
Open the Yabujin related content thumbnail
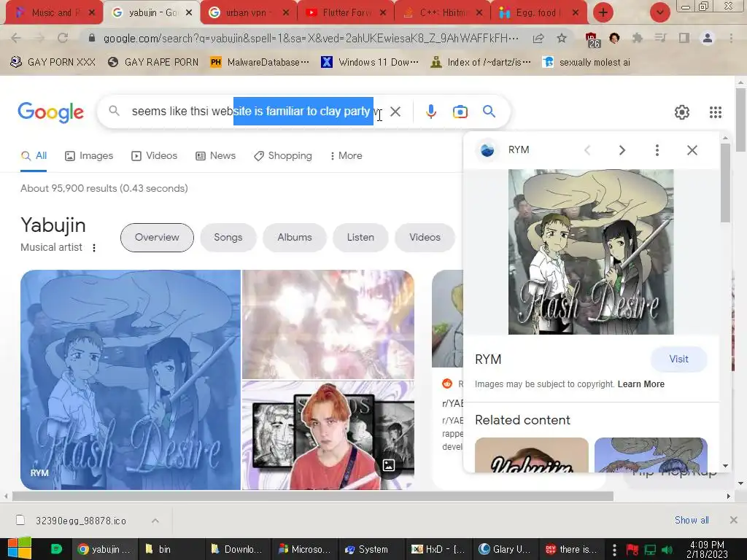532,455
